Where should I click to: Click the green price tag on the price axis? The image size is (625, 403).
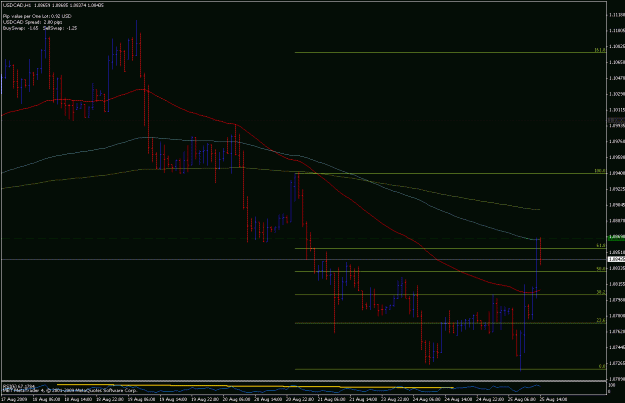click(x=616, y=238)
